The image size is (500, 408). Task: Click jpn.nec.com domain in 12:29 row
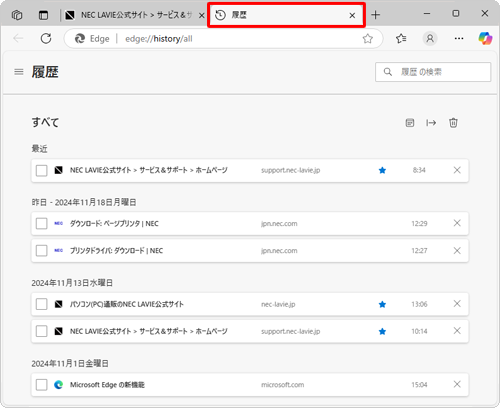pos(279,224)
